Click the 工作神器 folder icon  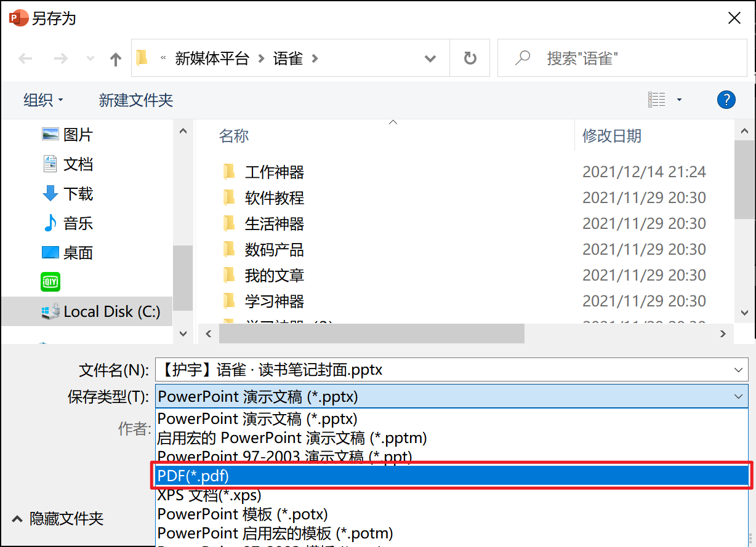229,171
